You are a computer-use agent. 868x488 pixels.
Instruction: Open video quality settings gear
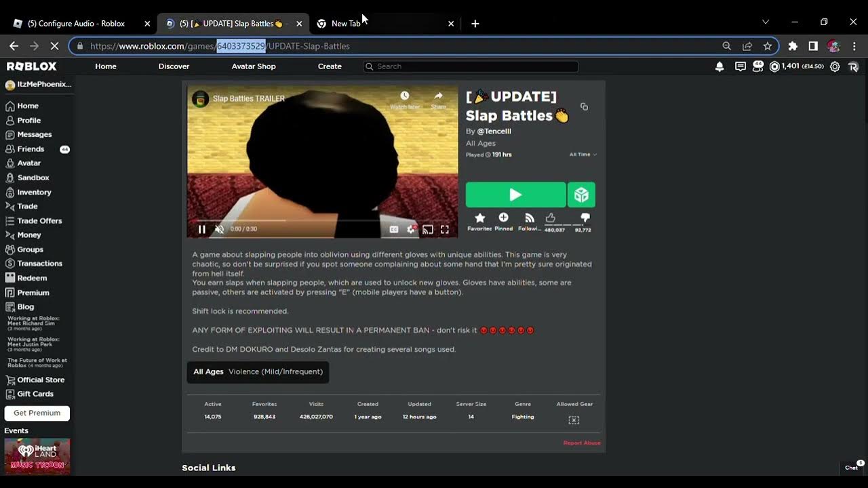[x=411, y=230]
